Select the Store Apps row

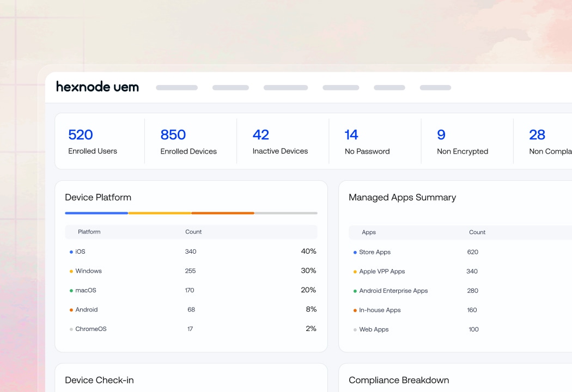[x=460, y=252]
